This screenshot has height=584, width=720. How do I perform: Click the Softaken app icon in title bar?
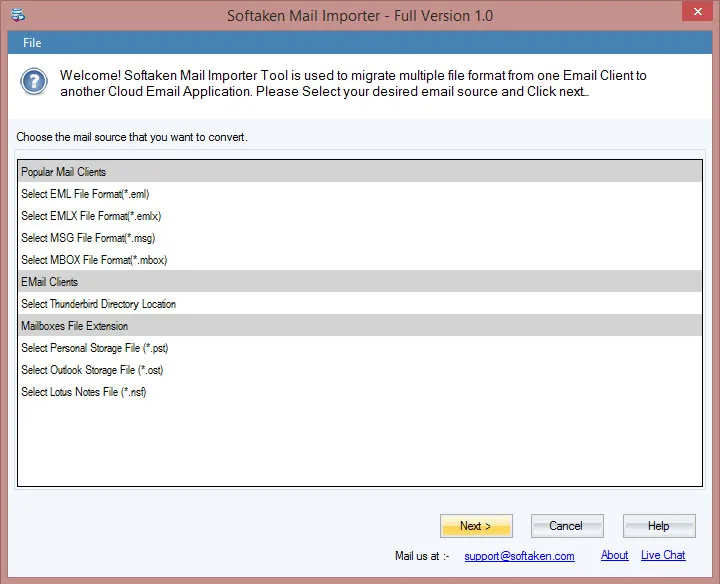click(18, 15)
